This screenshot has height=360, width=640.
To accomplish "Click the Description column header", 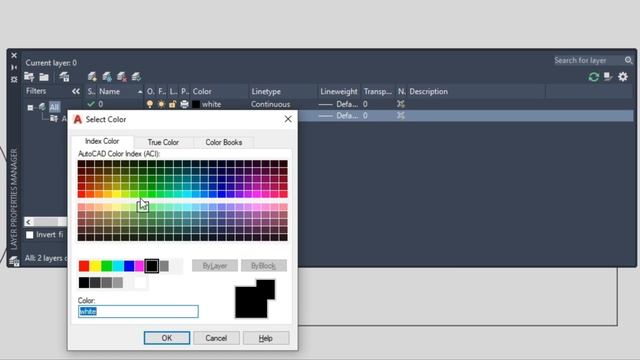I will click(x=476, y=91).
